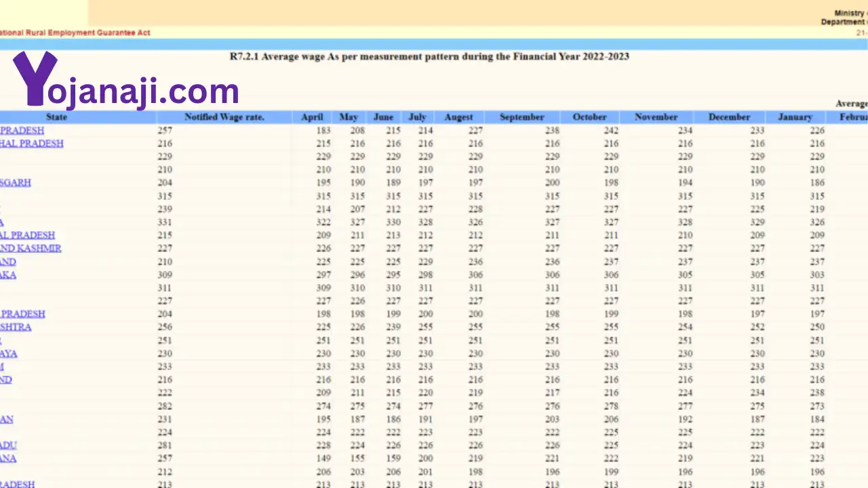
Task: Click April value 322 in the 331 row
Action: point(323,222)
